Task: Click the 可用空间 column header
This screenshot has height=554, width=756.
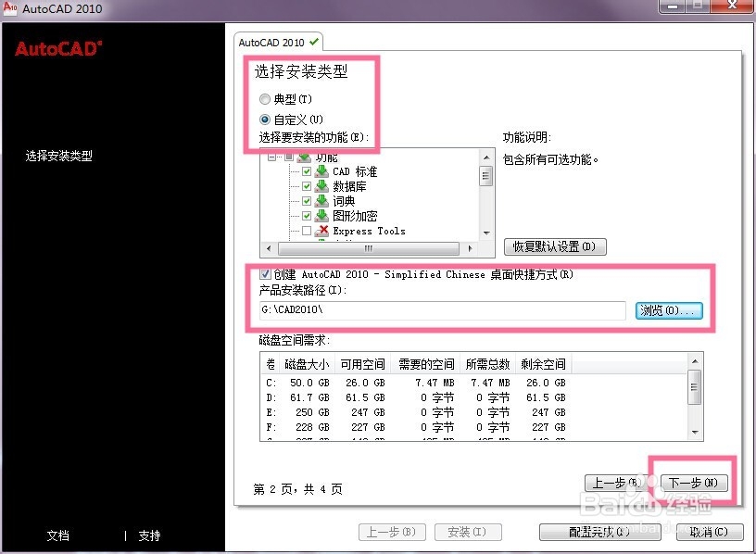Action: coord(362,364)
